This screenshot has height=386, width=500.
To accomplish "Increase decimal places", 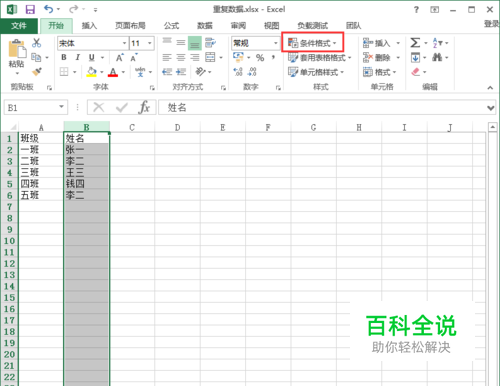I will click(x=238, y=72).
